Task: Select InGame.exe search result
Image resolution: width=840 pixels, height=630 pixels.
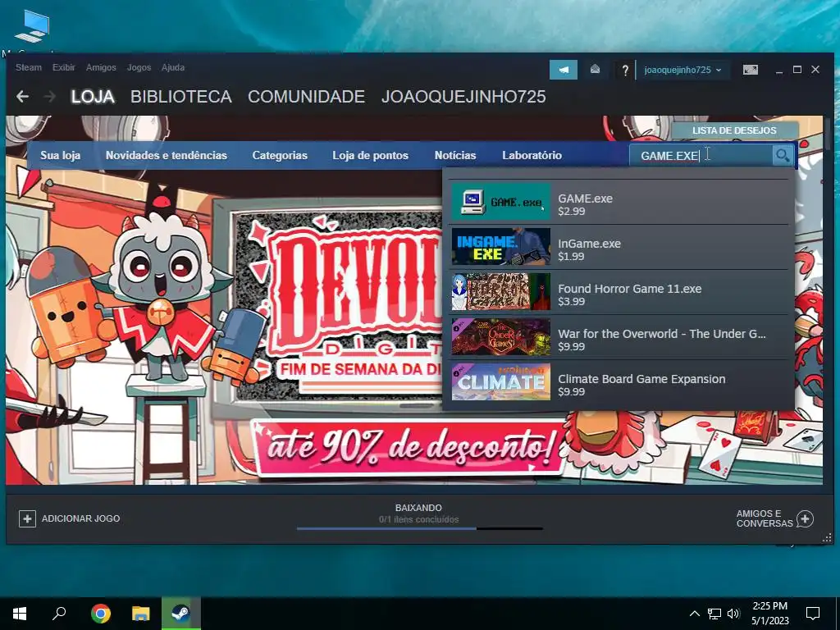Action: tap(619, 247)
